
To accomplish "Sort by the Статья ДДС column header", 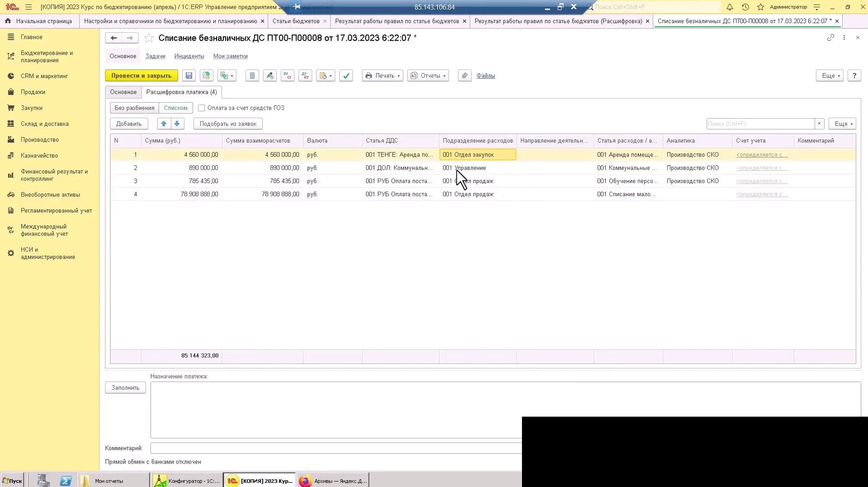I will coord(400,141).
